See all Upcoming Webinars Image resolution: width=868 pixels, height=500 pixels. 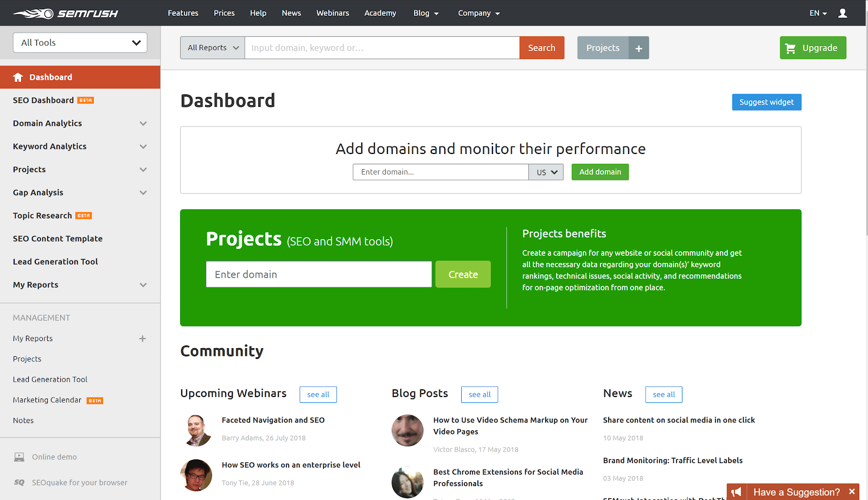click(x=318, y=395)
